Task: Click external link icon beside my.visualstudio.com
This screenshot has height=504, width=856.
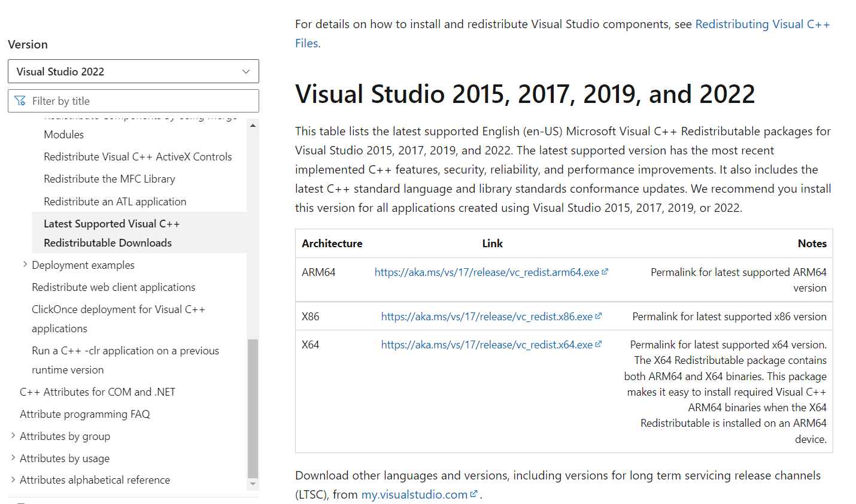Action: coord(474,494)
